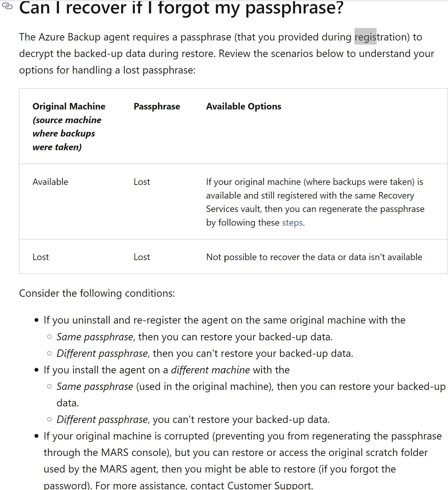Image resolution: width=448 pixels, height=490 pixels.
Task: Click the "Passphrase" column header
Action: coord(157,107)
